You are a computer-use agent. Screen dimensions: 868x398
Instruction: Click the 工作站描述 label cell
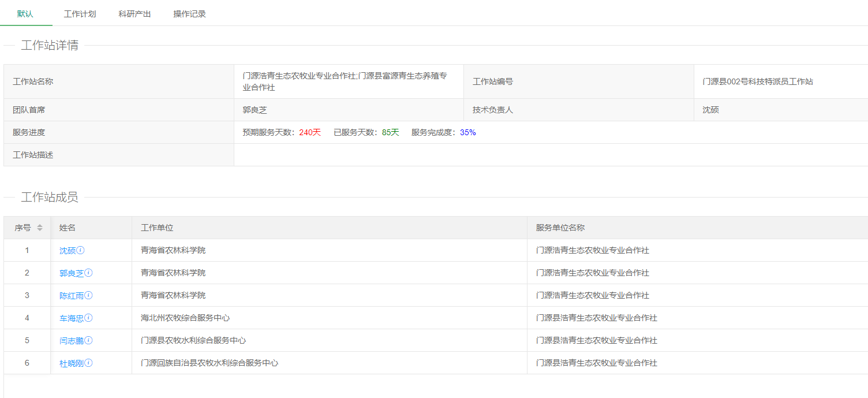tap(119, 155)
